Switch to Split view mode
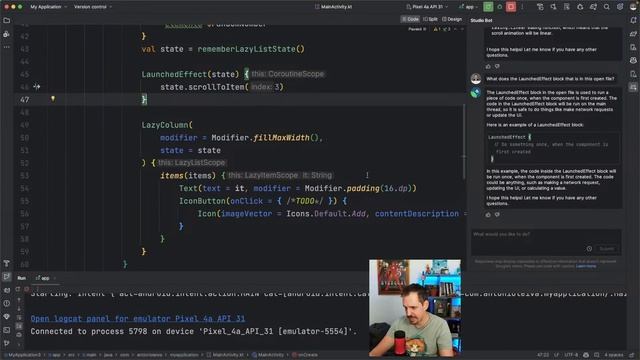This screenshot has height=360, width=640. [x=430, y=19]
